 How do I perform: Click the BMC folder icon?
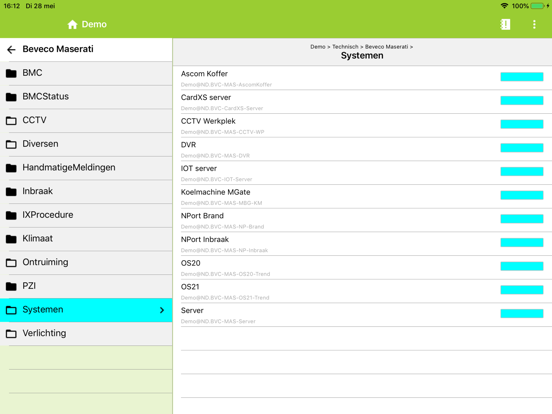(11, 73)
